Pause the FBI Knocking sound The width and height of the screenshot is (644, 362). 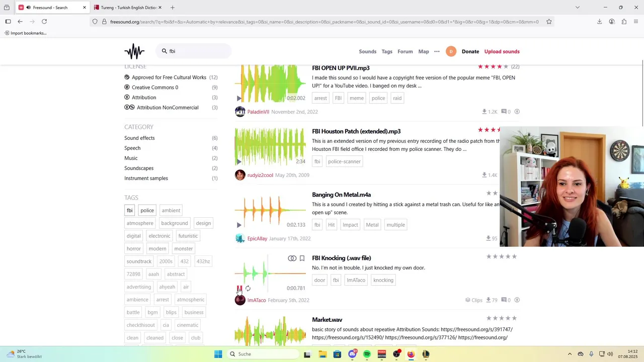[239, 289]
